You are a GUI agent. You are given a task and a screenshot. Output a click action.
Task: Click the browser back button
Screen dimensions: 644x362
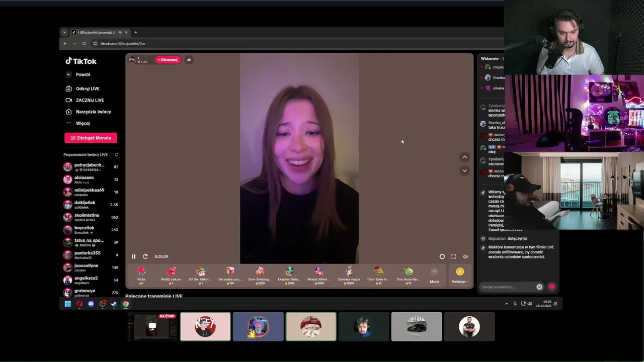pyautogui.click(x=65, y=44)
